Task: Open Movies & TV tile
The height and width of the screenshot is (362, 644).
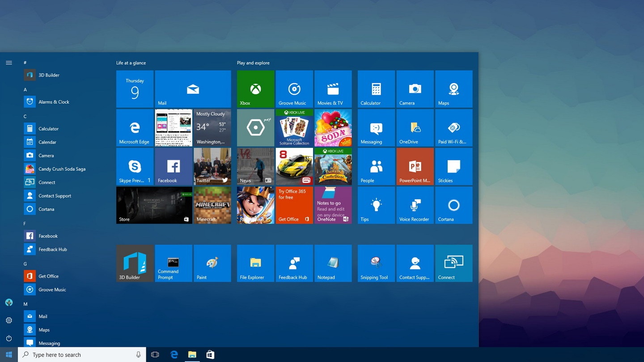Action: (333, 89)
